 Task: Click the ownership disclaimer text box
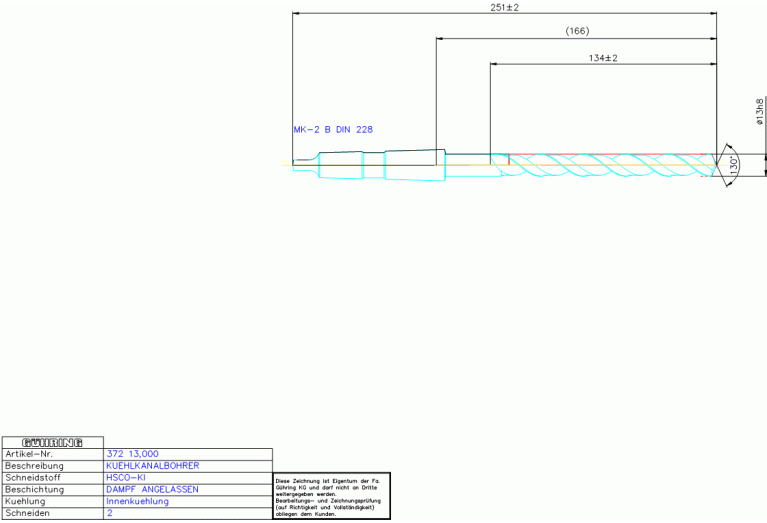[331, 496]
